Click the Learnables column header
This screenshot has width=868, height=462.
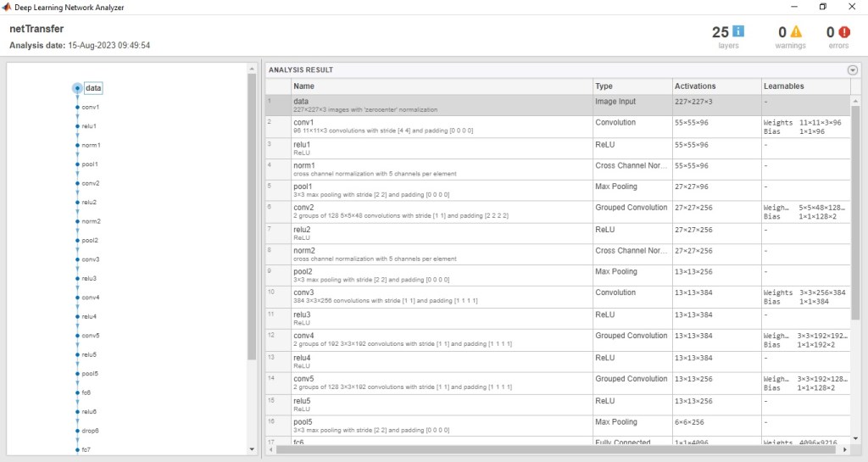click(804, 86)
